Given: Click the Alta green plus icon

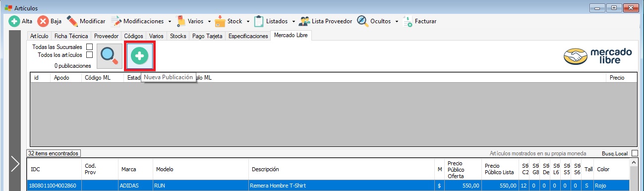Looking at the screenshot, I should pyautogui.click(x=14, y=21).
